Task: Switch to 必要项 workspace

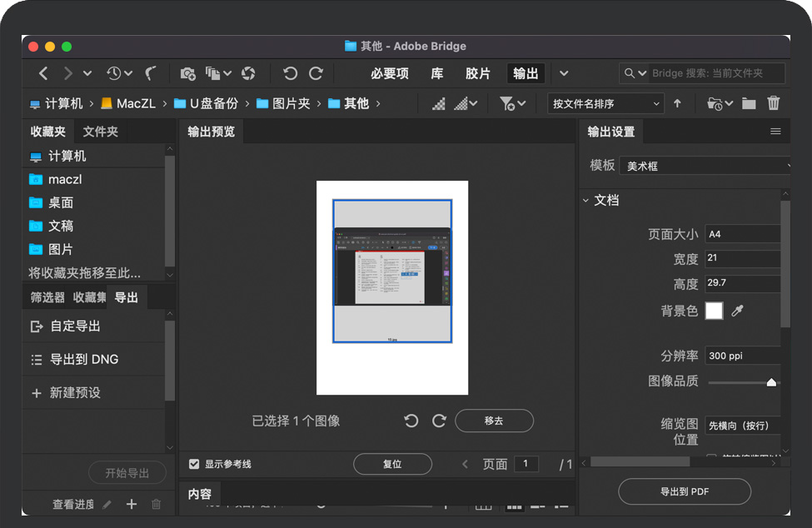Action: (389, 73)
